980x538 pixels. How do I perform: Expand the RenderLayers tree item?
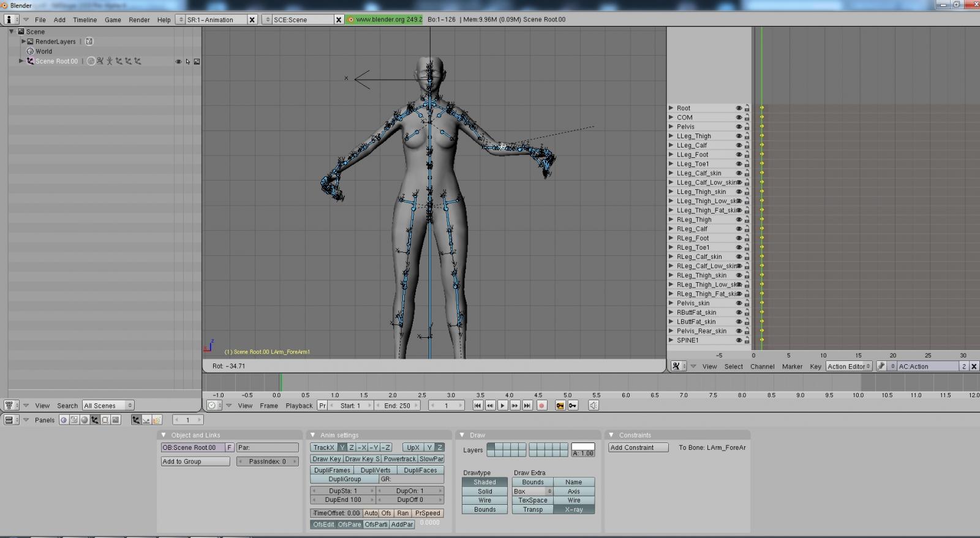click(x=23, y=42)
